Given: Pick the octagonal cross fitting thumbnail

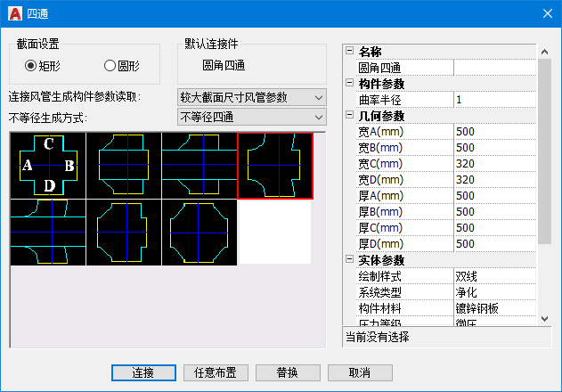Looking at the screenshot, I should 200,232.
